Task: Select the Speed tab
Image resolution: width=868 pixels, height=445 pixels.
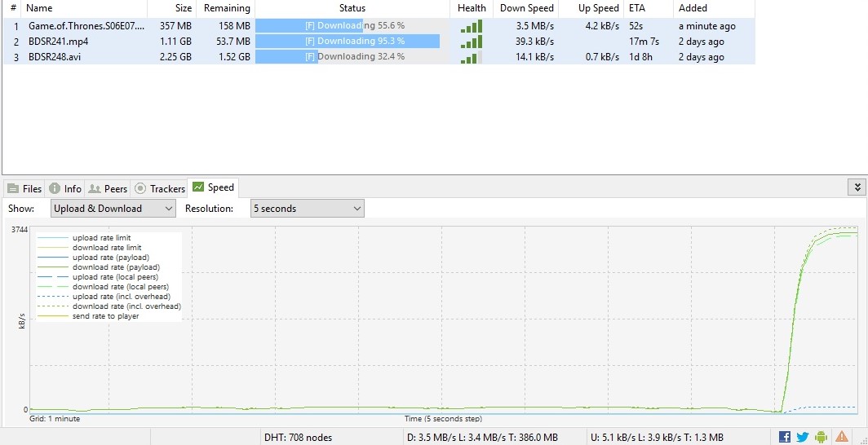Action: (213, 187)
